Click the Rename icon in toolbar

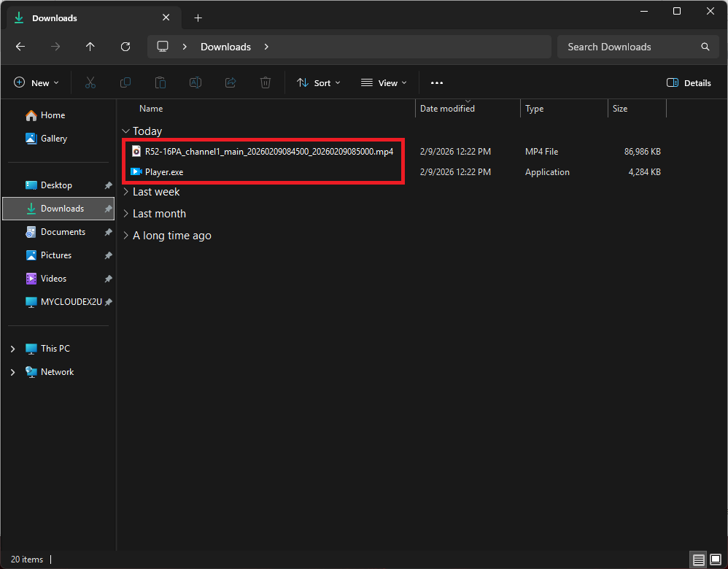pos(195,83)
